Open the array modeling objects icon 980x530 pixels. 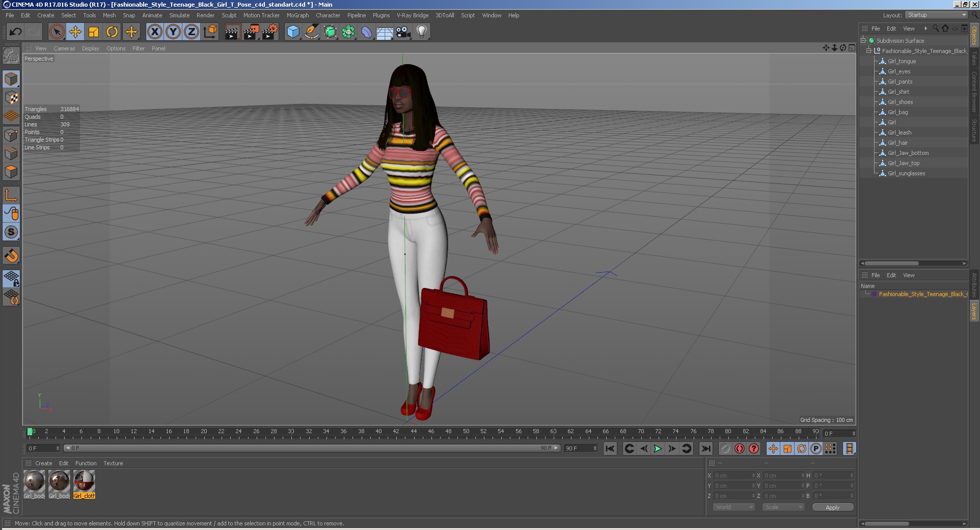348,32
